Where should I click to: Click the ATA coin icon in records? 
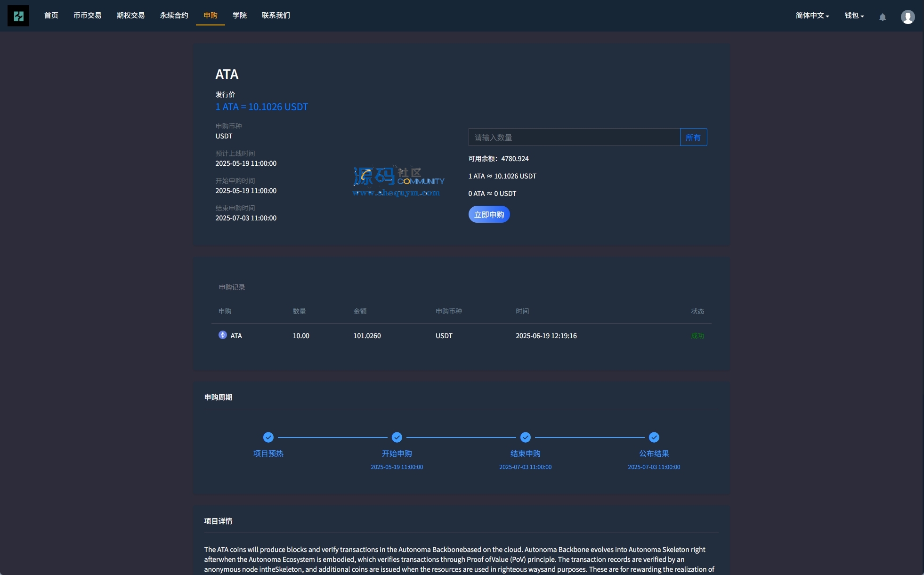223,335
